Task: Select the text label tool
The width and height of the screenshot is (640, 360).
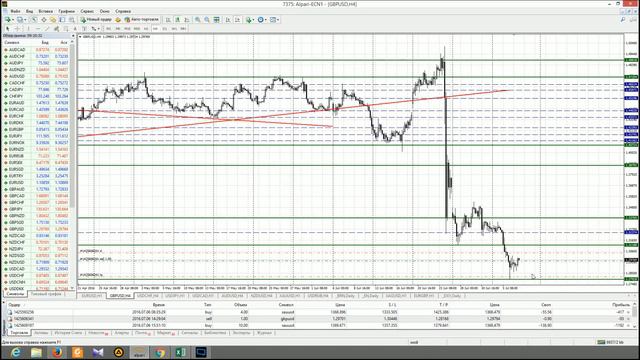Action: pos(84,29)
